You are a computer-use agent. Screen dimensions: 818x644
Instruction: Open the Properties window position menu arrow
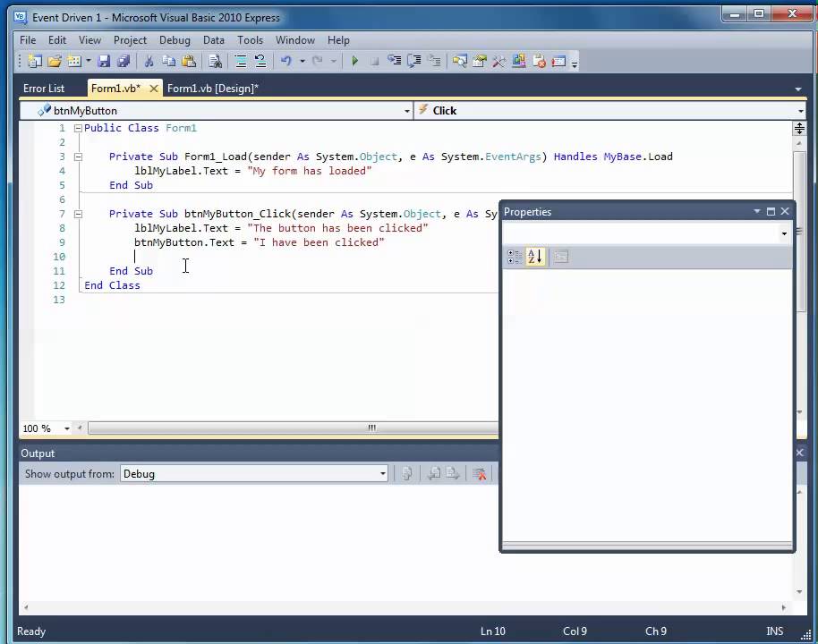pos(757,211)
